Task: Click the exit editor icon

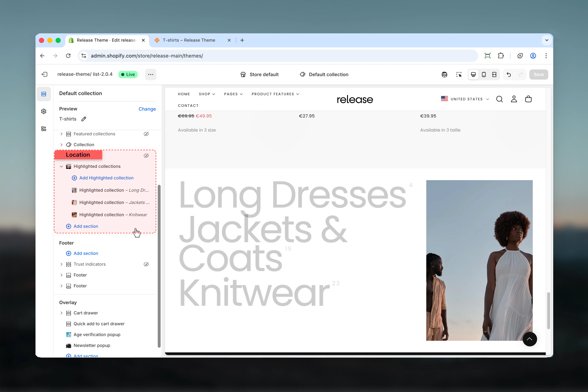Action: [x=44, y=74]
